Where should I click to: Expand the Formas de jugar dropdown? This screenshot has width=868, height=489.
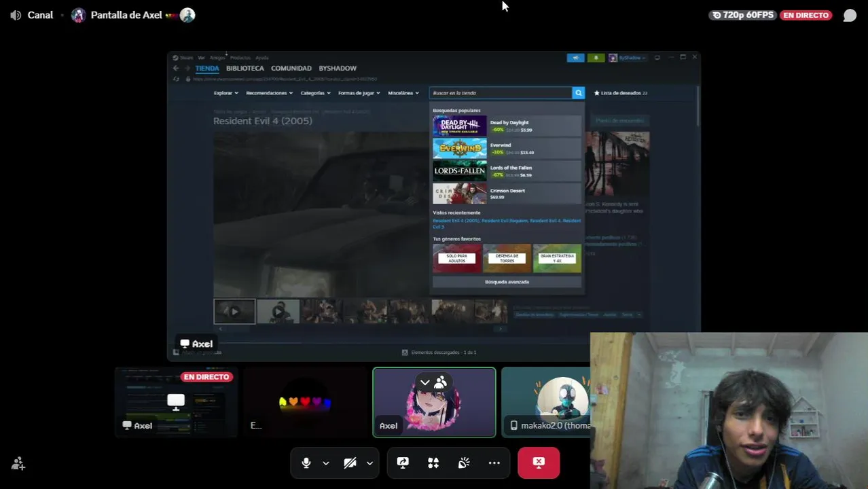pos(359,93)
